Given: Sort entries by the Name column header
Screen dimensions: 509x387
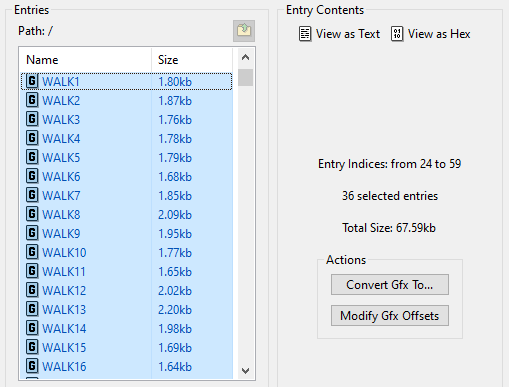Looking at the screenshot, I should coord(85,60).
